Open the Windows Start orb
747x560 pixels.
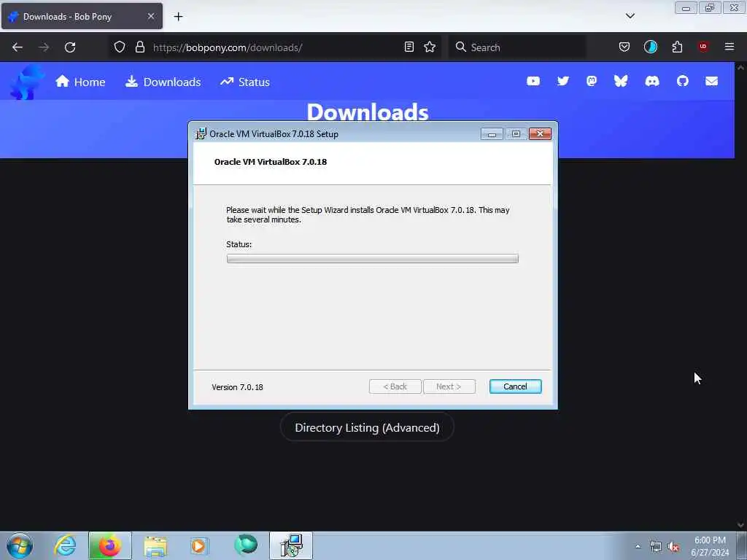click(20, 545)
